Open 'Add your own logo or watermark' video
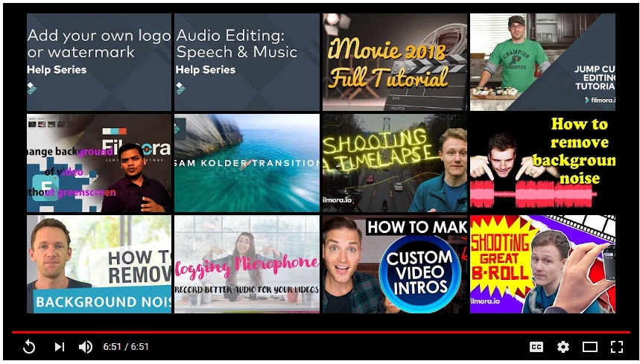 99,62
